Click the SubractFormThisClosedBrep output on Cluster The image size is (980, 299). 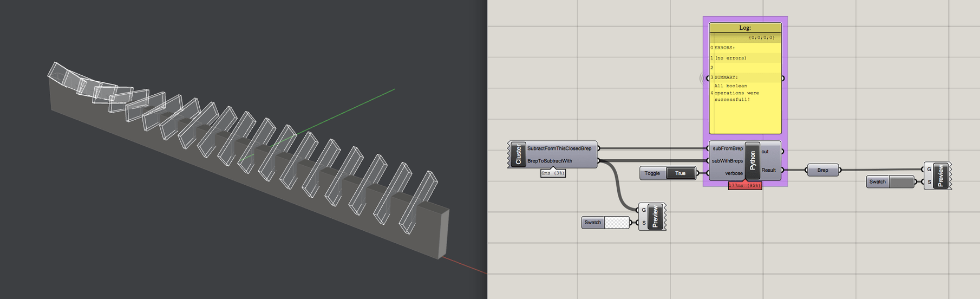tap(559, 148)
